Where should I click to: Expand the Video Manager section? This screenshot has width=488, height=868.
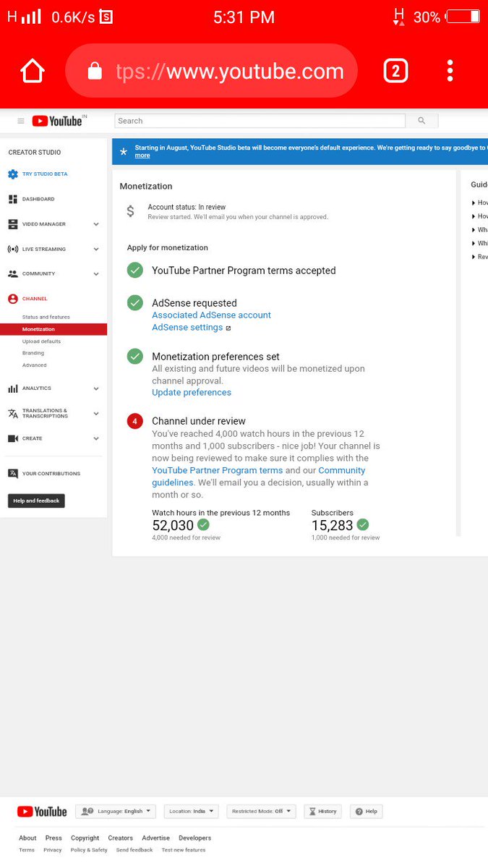(x=96, y=224)
